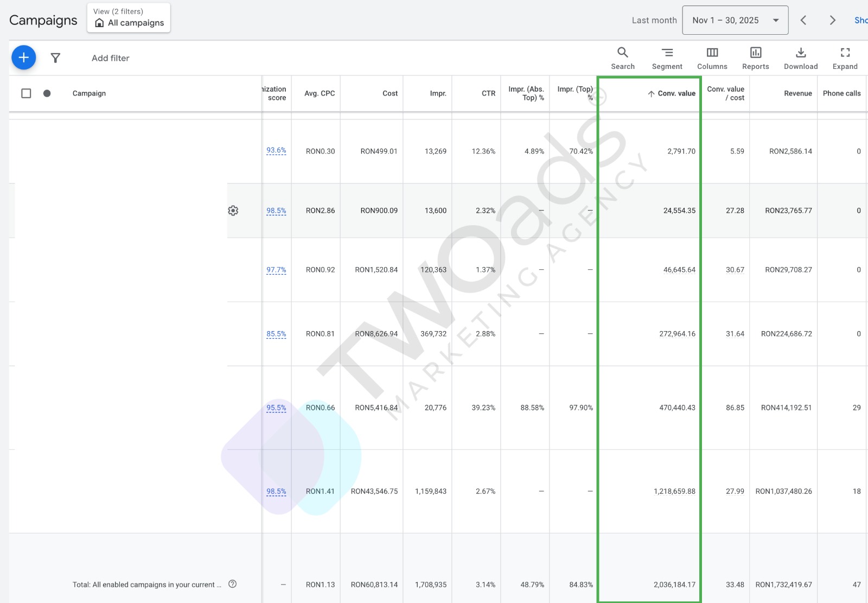The image size is (868, 603).
Task: Expand the table to full screen
Action: 845,58
